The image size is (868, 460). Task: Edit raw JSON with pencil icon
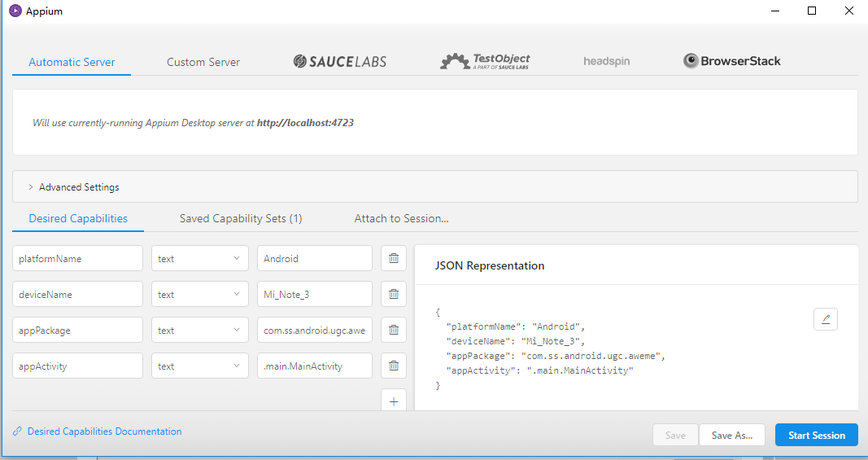[826, 319]
